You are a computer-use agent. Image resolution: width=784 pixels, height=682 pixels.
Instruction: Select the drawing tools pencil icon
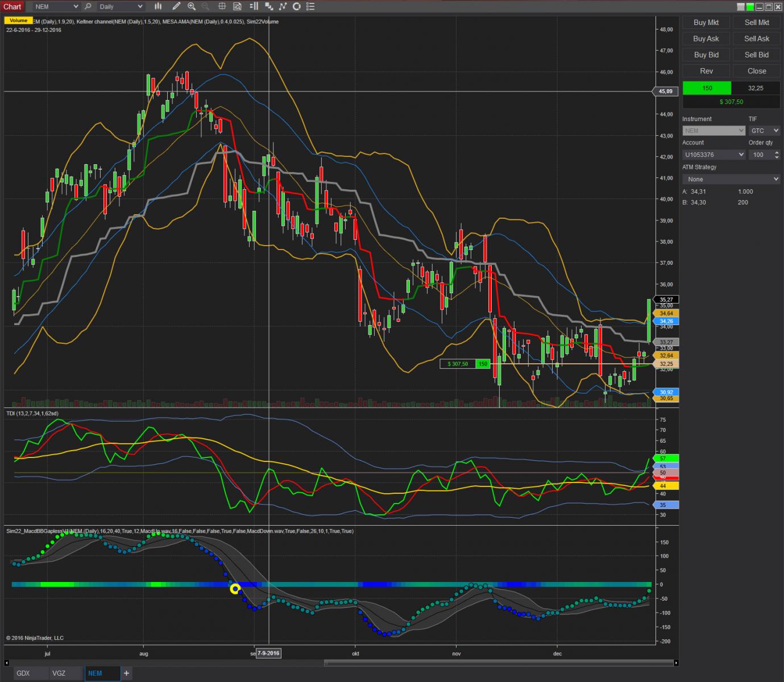[x=177, y=7]
